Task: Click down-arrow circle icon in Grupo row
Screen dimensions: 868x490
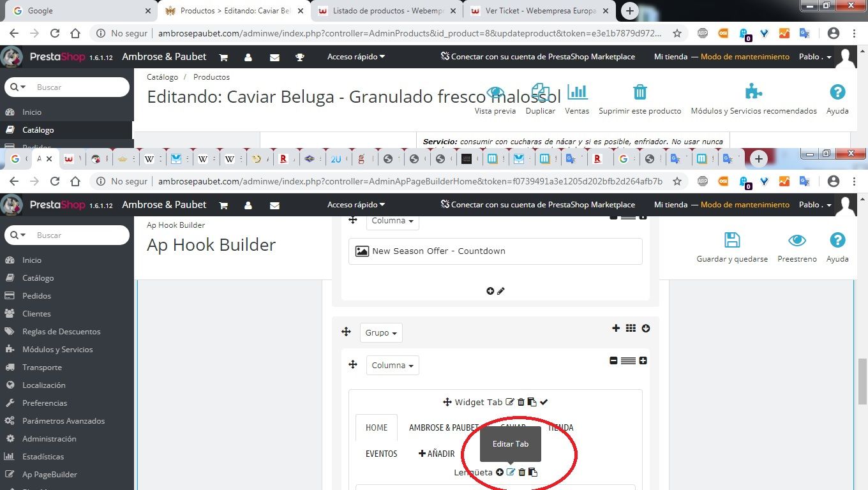Action: 646,328
